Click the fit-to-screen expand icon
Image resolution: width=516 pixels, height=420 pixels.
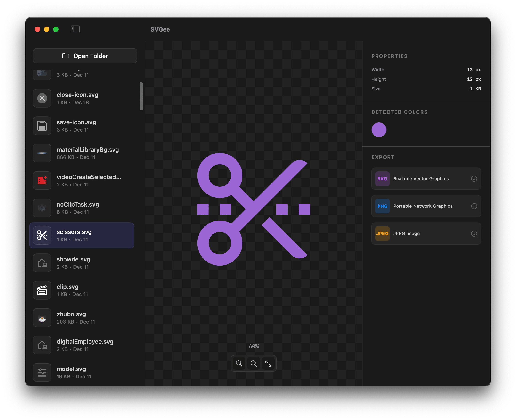268,363
